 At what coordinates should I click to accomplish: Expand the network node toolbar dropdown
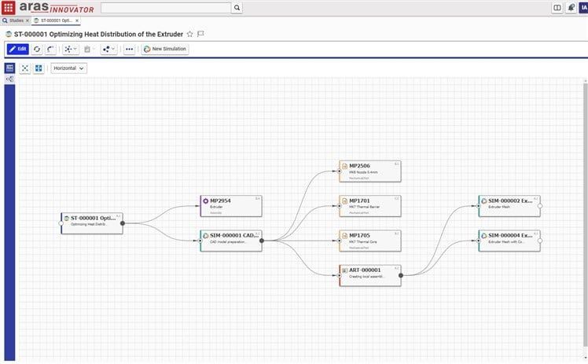point(71,49)
